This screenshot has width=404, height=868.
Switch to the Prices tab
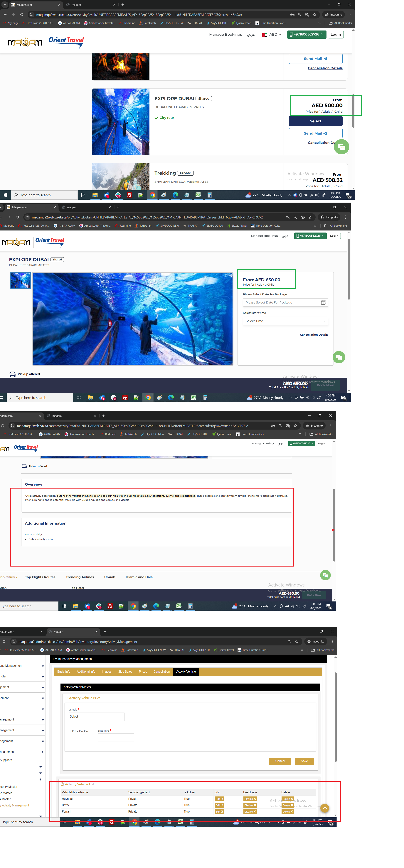pos(143,672)
